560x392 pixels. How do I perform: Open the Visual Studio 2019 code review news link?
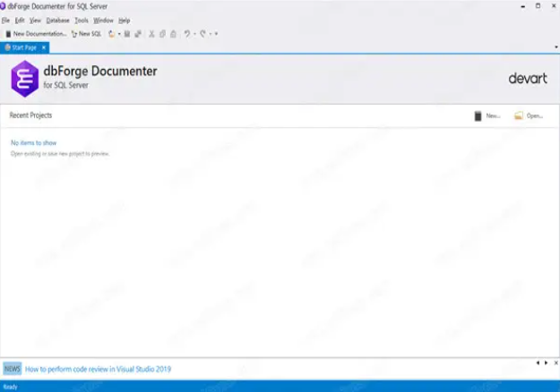point(98,369)
